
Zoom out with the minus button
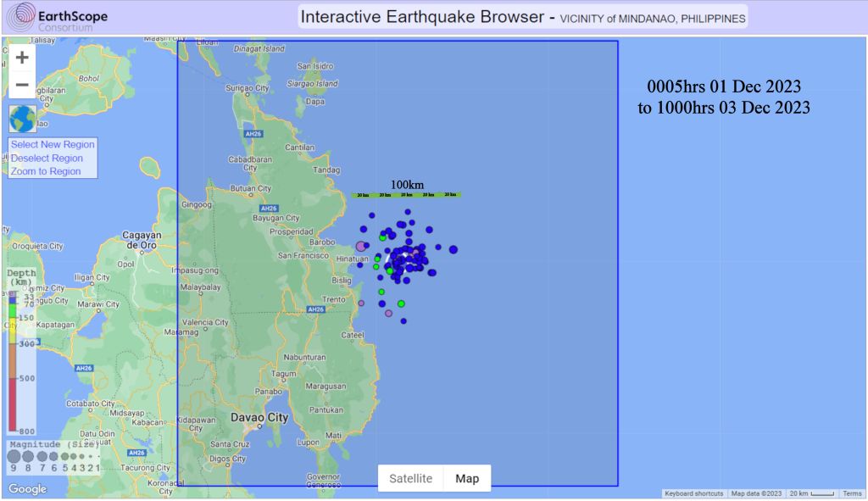(x=22, y=85)
